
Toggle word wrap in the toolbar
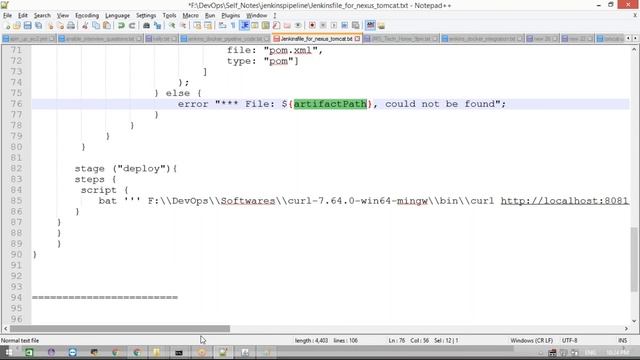pos(222,26)
